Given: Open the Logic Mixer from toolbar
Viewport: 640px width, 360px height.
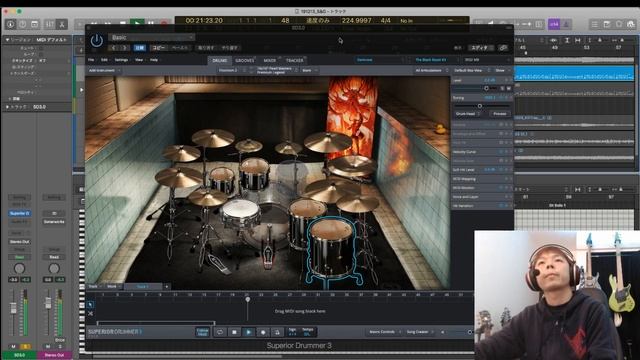Looking at the screenshot, I should [x=49, y=24].
